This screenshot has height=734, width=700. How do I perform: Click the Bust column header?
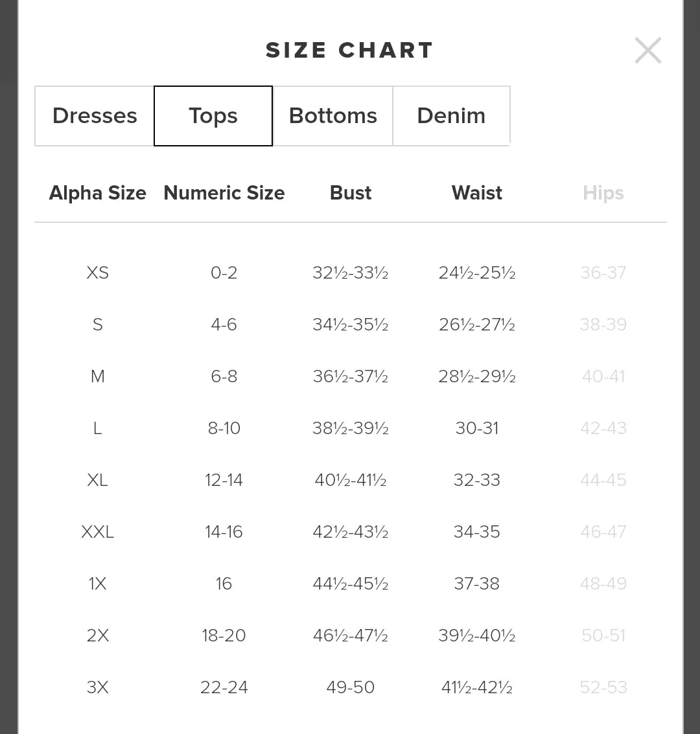[x=350, y=193]
